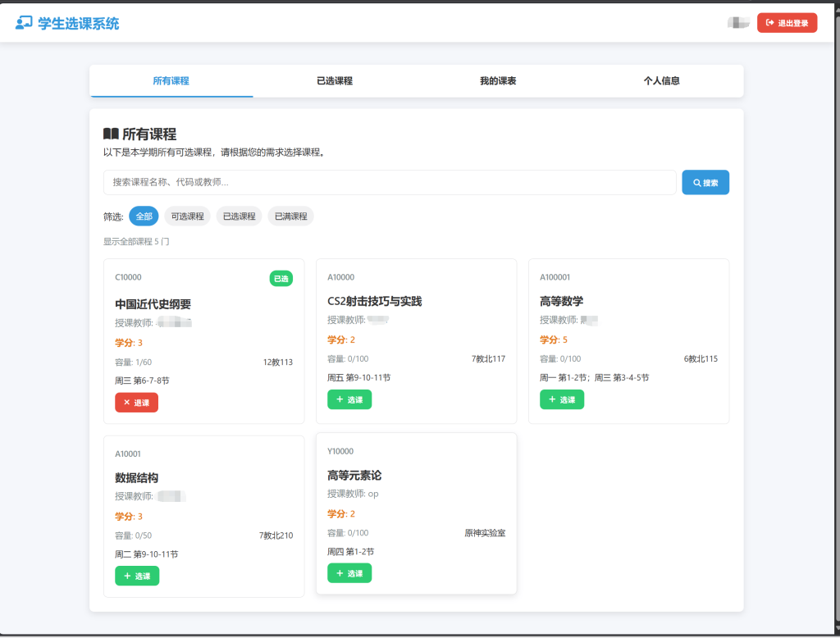
Task: Focus the course search input field
Action: tap(390, 183)
